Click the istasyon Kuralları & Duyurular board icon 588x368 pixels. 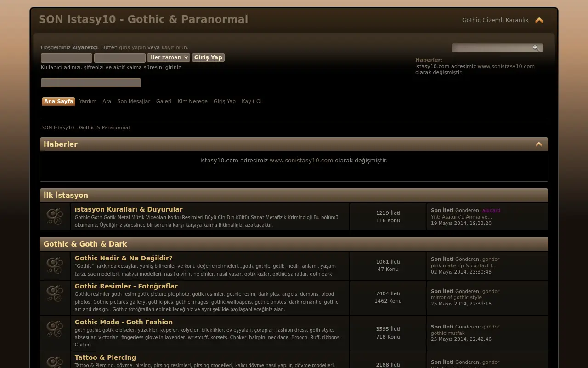coord(55,217)
